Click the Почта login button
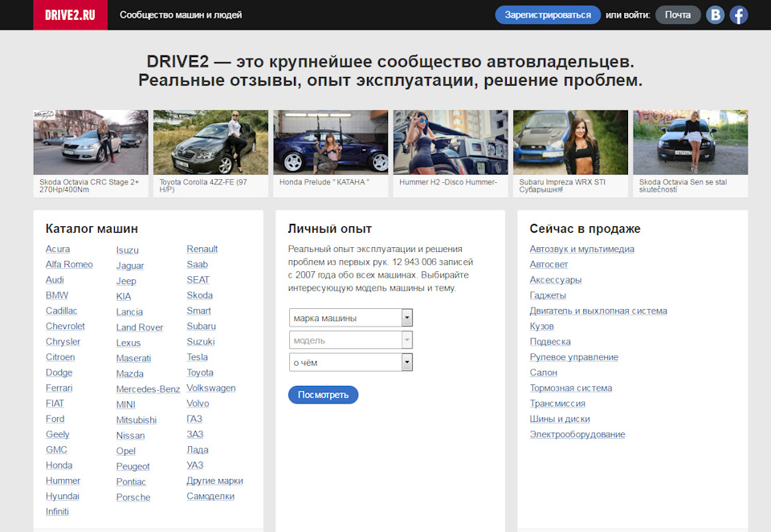 678,14
